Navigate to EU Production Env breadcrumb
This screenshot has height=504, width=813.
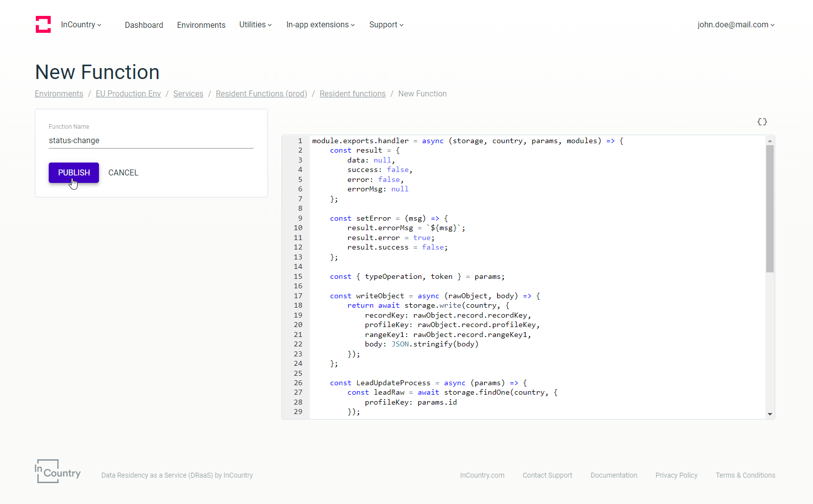[128, 93]
